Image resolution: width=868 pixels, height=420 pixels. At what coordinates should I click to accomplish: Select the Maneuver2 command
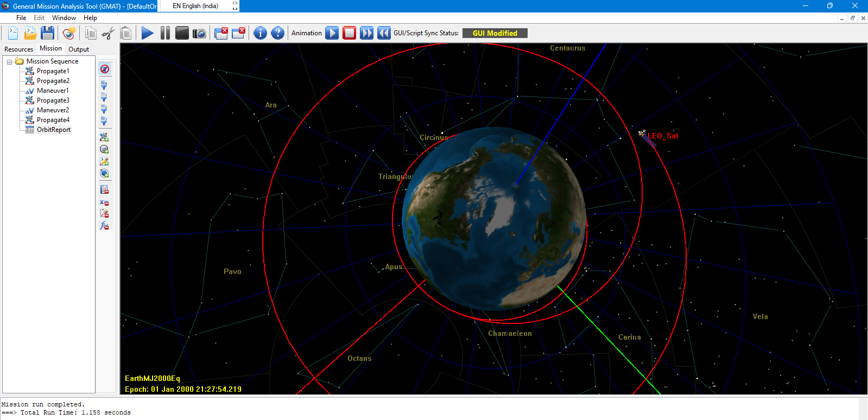53,110
